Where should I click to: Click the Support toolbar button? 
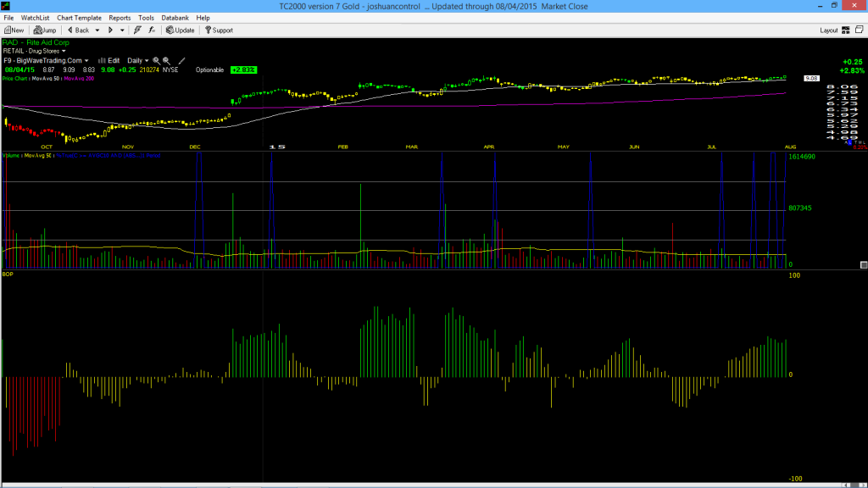click(219, 30)
